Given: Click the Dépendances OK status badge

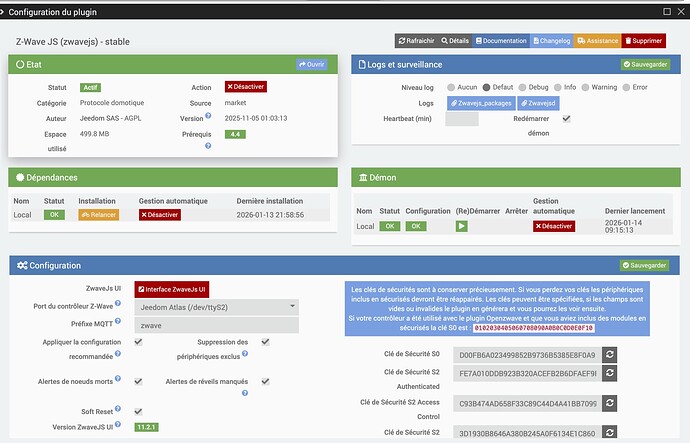Looking at the screenshot, I should click(x=54, y=215).
